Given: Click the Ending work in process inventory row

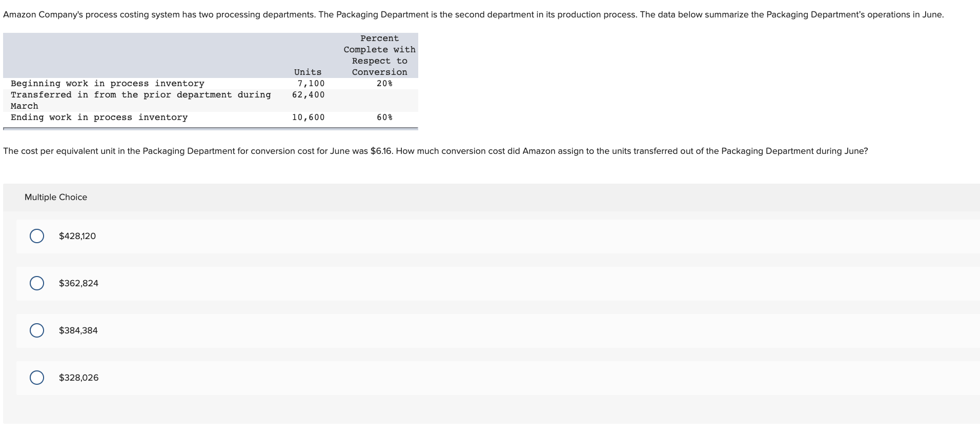Looking at the screenshot, I should [99, 117].
